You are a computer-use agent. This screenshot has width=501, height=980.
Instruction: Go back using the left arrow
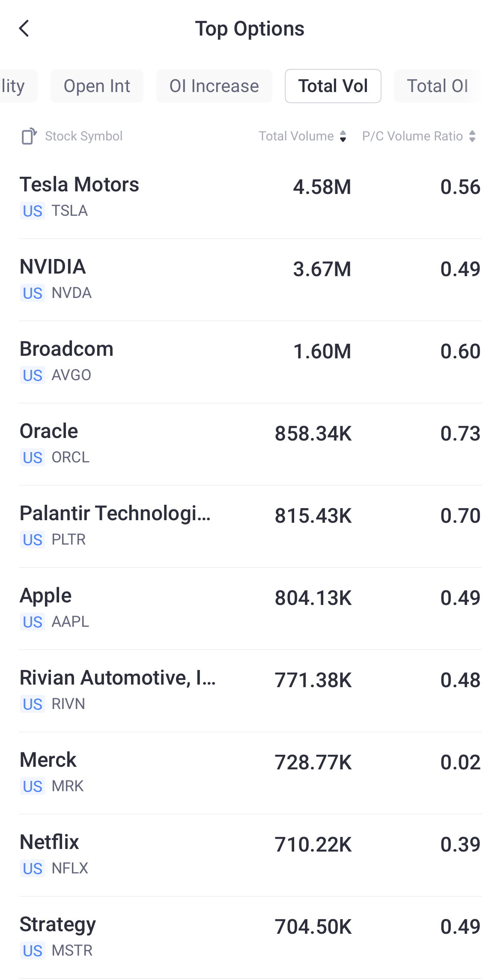24,29
